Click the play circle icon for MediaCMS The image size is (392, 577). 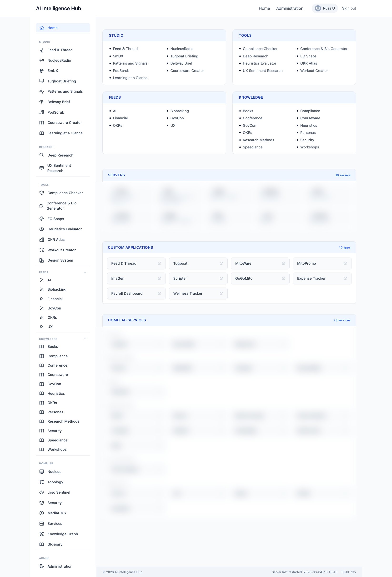(x=42, y=513)
